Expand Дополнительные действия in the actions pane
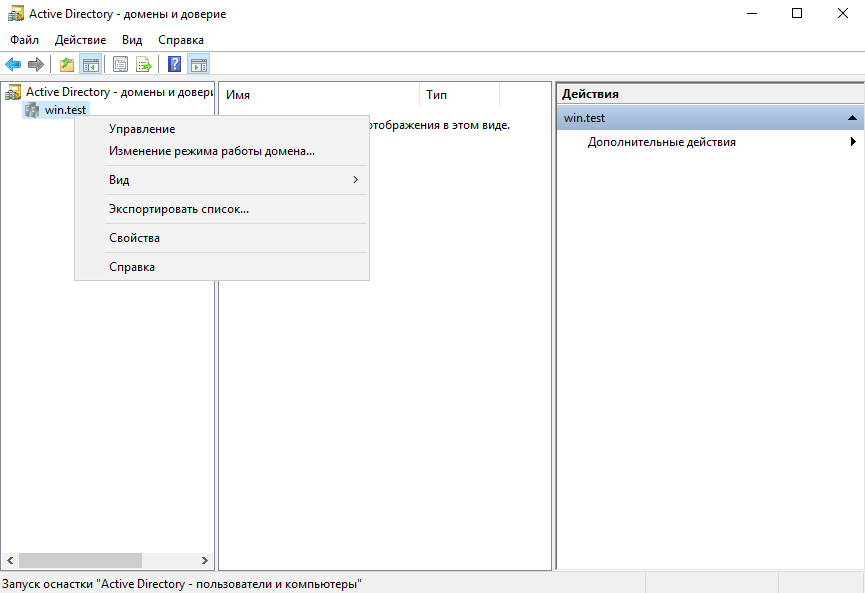Image resolution: width=865 pixels, height=593 pixels. coord(661,142)
